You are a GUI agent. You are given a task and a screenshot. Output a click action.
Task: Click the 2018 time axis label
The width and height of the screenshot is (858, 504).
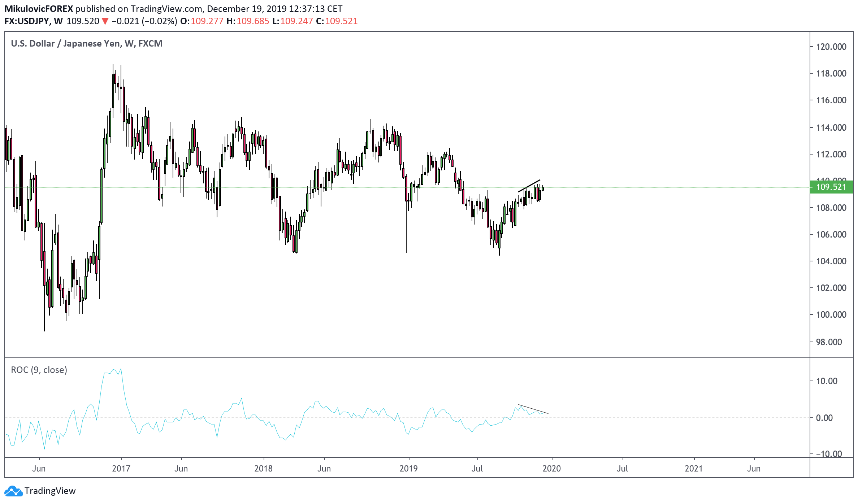263,469
